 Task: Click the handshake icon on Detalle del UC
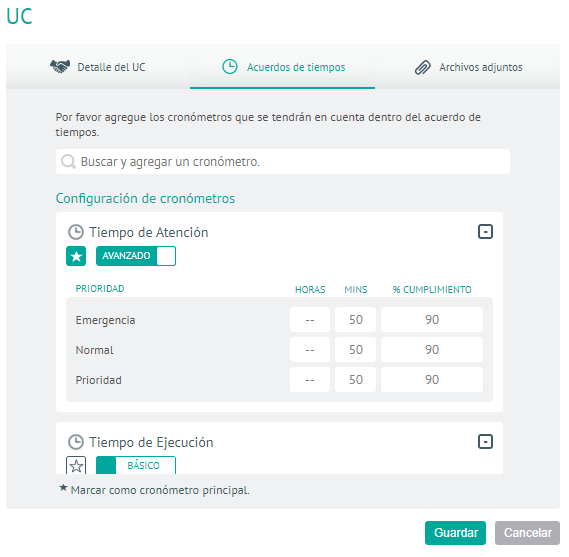tap(60, 67)
